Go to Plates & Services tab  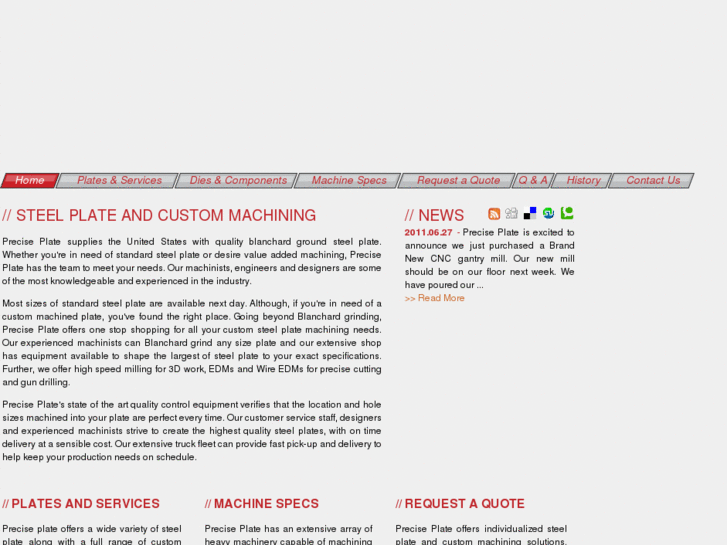(x=118, y=180)
